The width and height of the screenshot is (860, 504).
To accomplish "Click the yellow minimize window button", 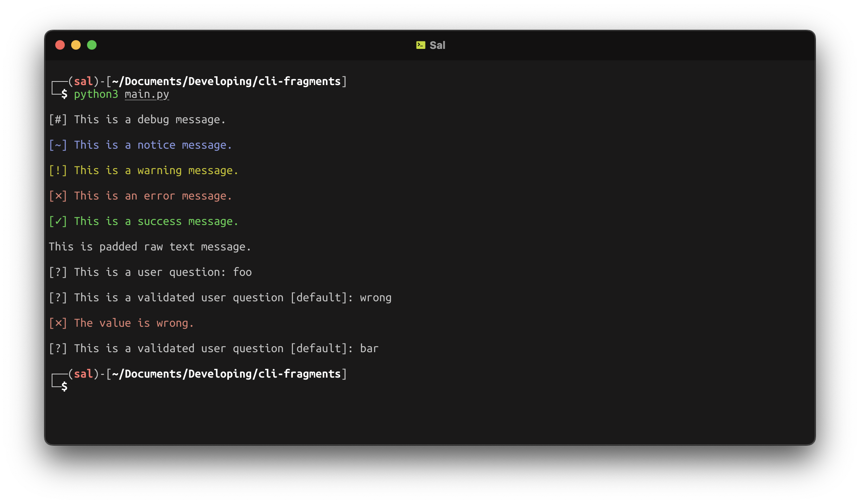I will (76, 45).
